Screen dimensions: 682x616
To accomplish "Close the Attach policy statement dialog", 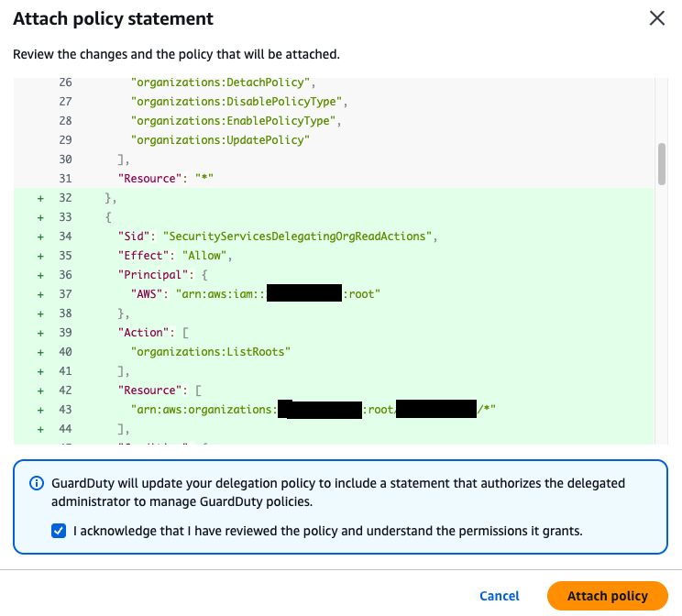I will click(x=656, y=18).
